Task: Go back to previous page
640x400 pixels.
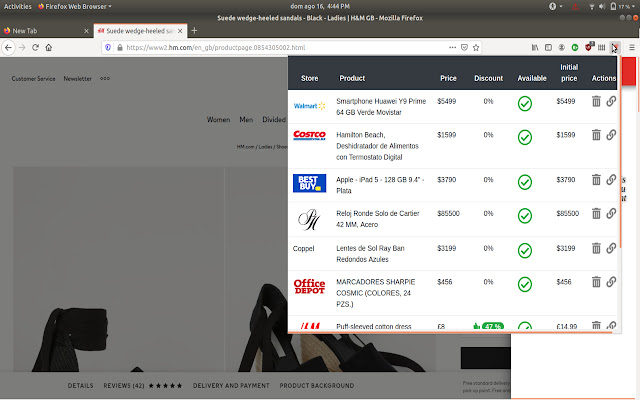Action: (9, 47)
